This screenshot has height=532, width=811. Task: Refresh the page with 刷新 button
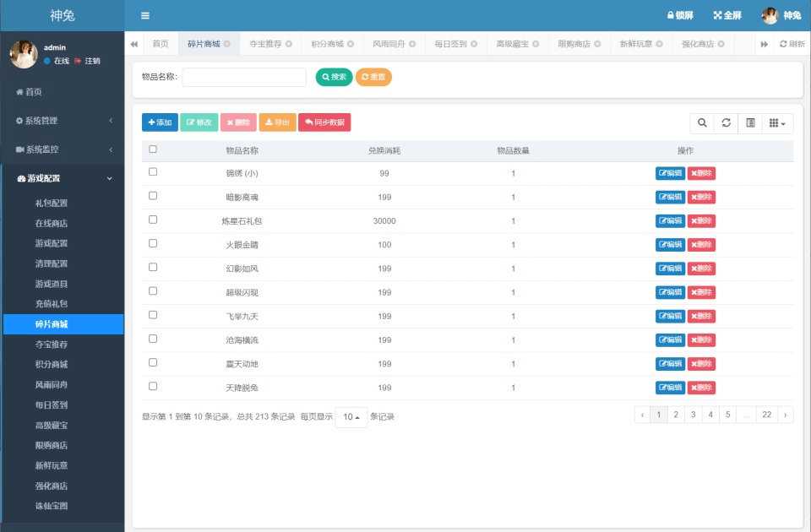[792, 44]
